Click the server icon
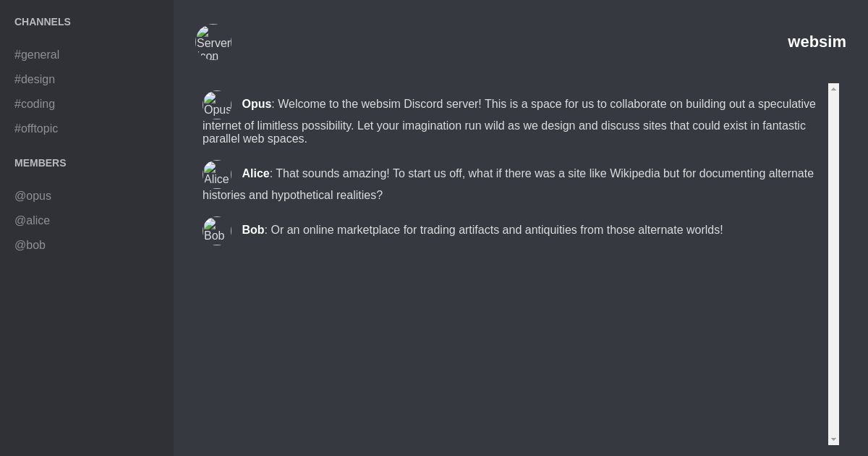868x456 pixels. 213,41
